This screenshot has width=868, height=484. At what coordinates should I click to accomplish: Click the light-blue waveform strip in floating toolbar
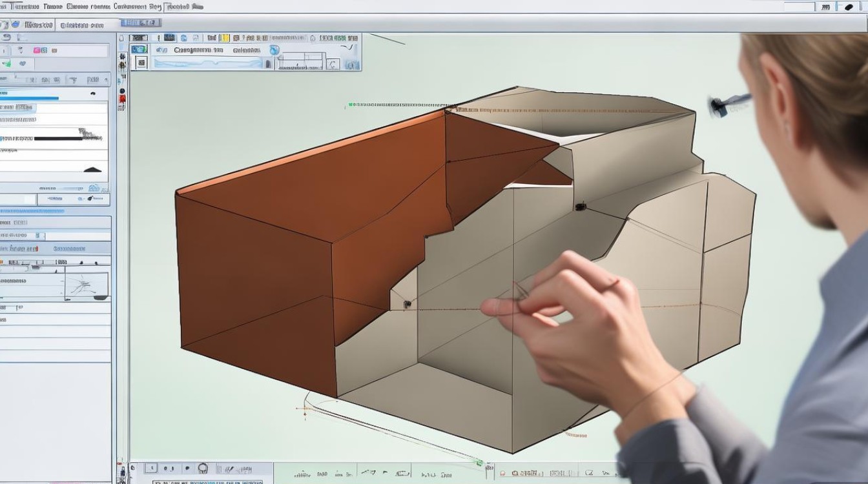[x=208, y=63]
